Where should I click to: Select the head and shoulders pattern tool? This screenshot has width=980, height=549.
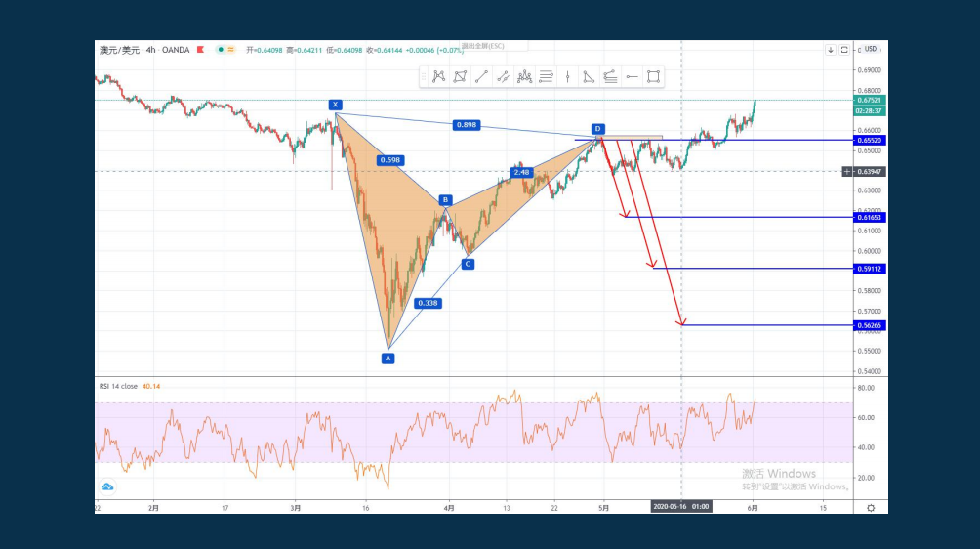[524, 76]
